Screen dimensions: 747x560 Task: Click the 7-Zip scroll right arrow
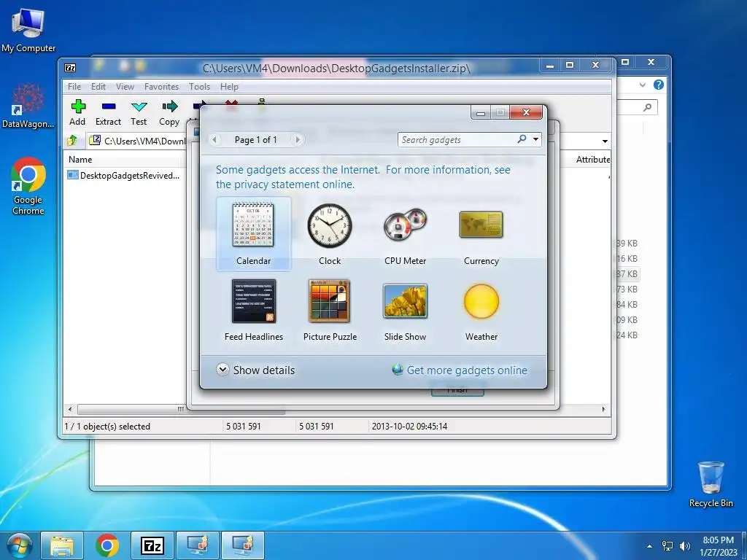604,409
